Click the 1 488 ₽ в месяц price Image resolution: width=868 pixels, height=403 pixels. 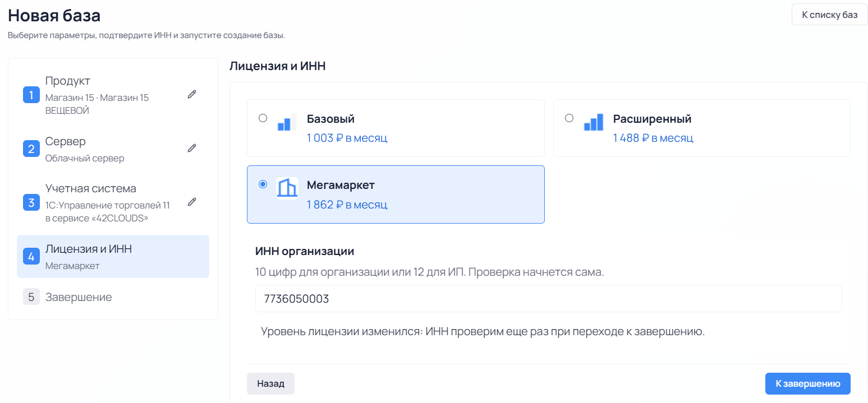pyautogui.click(x=653, y=138)
